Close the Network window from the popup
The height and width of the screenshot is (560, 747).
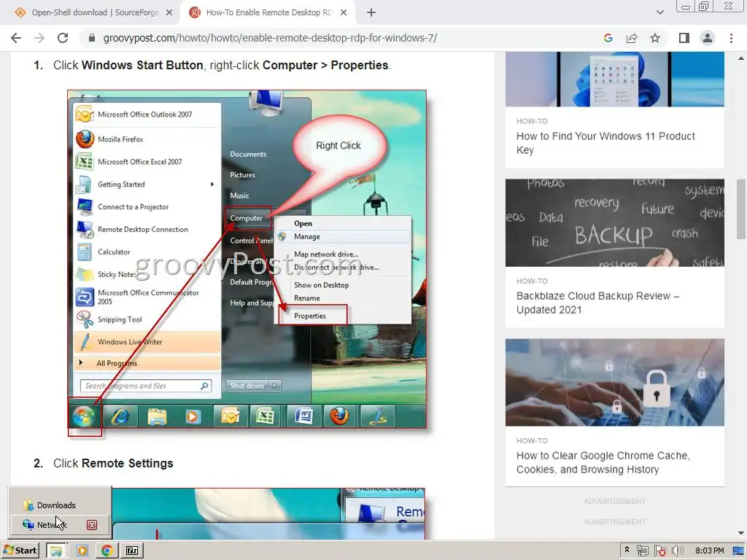click(x=92, y=525)
